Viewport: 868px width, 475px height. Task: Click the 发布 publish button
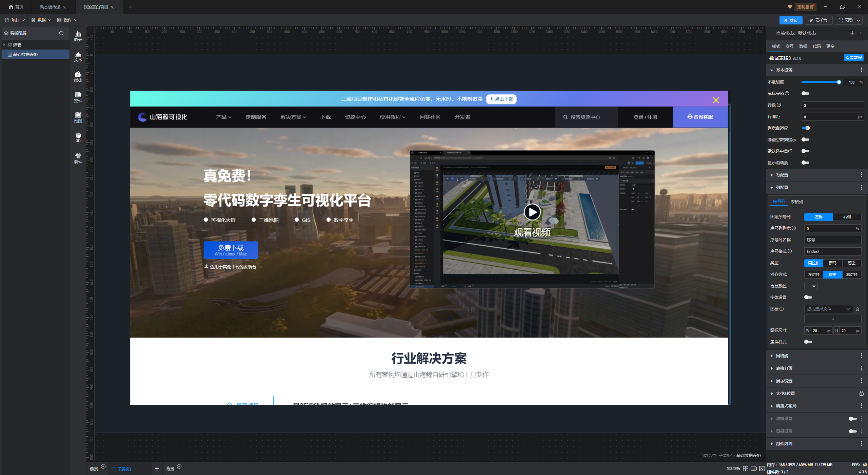point(790,20)
